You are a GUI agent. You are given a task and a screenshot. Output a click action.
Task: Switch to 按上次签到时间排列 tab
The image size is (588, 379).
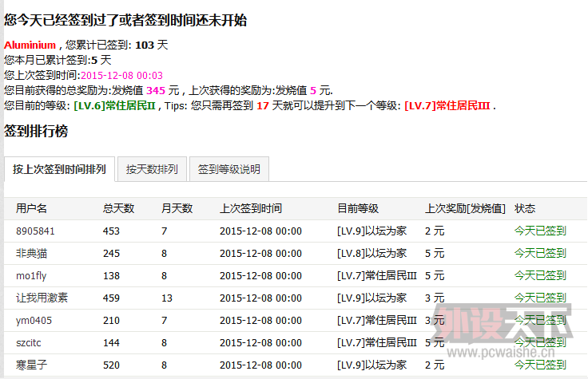[59, 169]
